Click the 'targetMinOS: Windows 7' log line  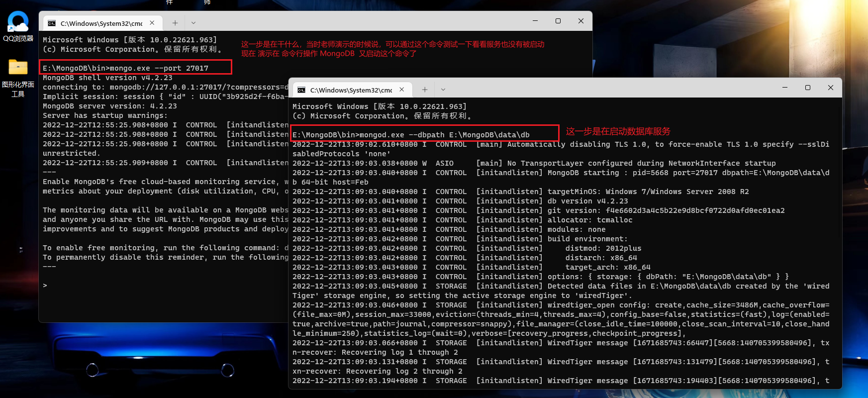[521, 192]
